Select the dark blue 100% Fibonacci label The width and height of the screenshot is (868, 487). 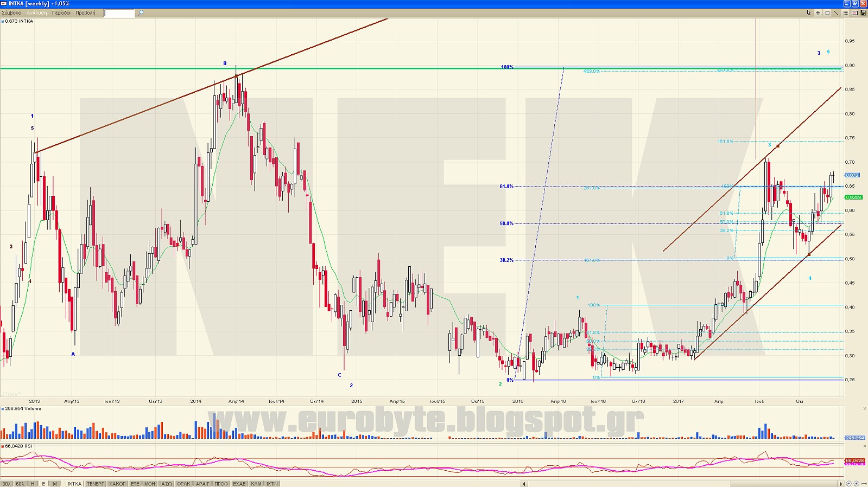[x=507, y=67]
